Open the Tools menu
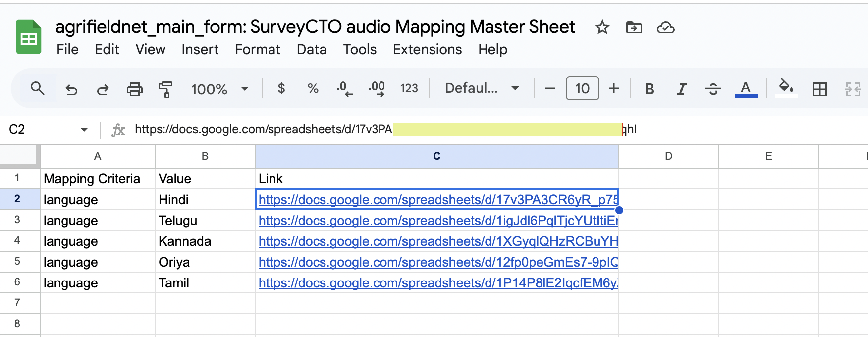This screenshot has width=868, height=337. 360,49
